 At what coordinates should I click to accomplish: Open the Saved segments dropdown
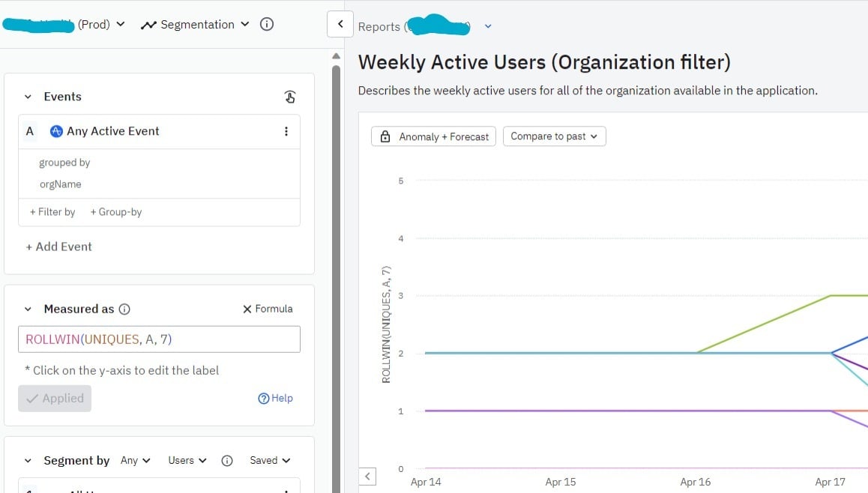tap(270, 460)
